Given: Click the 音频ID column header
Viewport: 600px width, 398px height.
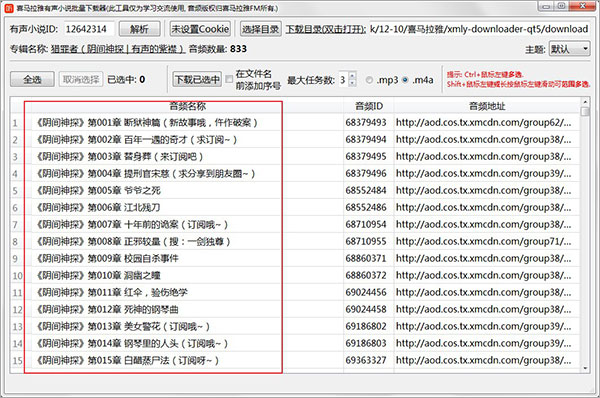Looking at the screenshot, I should click(369, 106).
